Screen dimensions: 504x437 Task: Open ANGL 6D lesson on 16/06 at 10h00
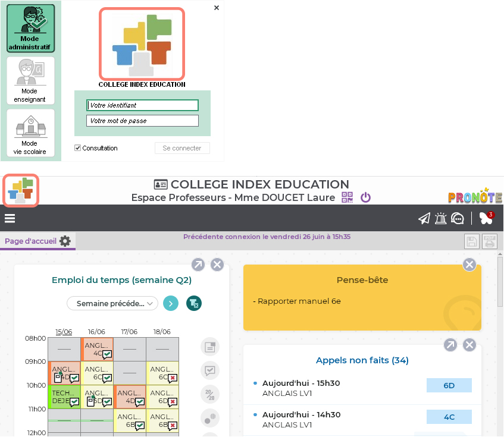coord(97,397)
